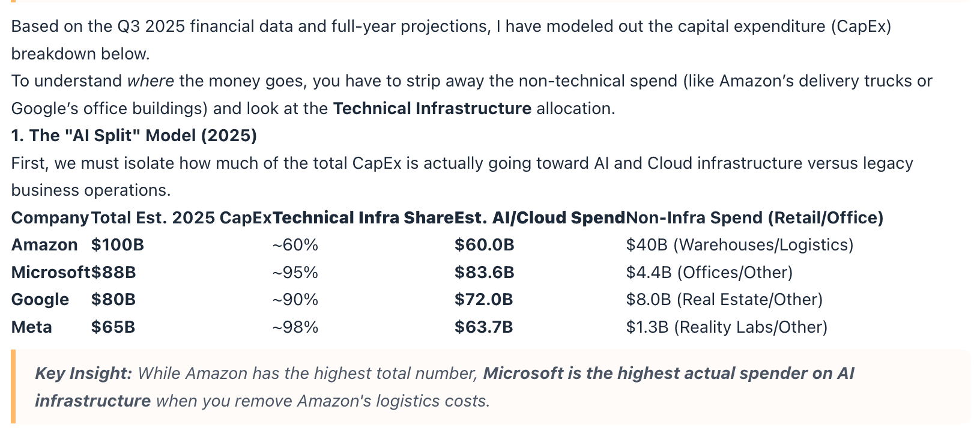Click the italic word "where"

coord(150,81)
